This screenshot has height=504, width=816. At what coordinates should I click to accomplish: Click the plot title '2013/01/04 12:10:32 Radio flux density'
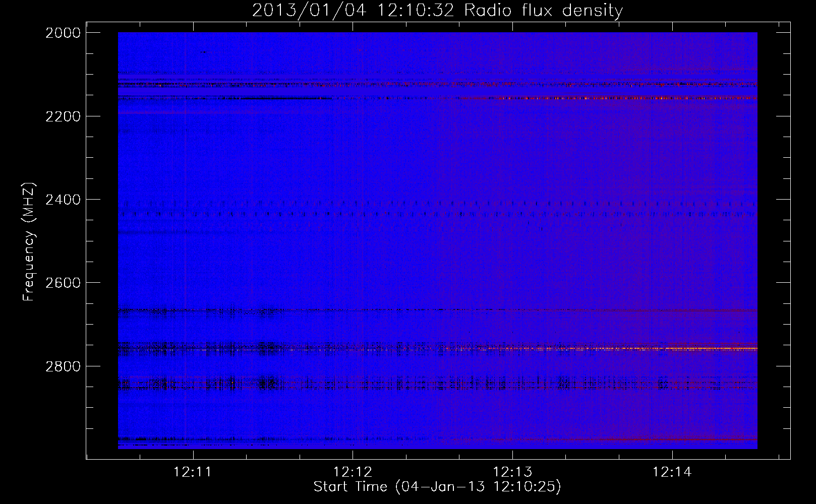coord(437,10)
